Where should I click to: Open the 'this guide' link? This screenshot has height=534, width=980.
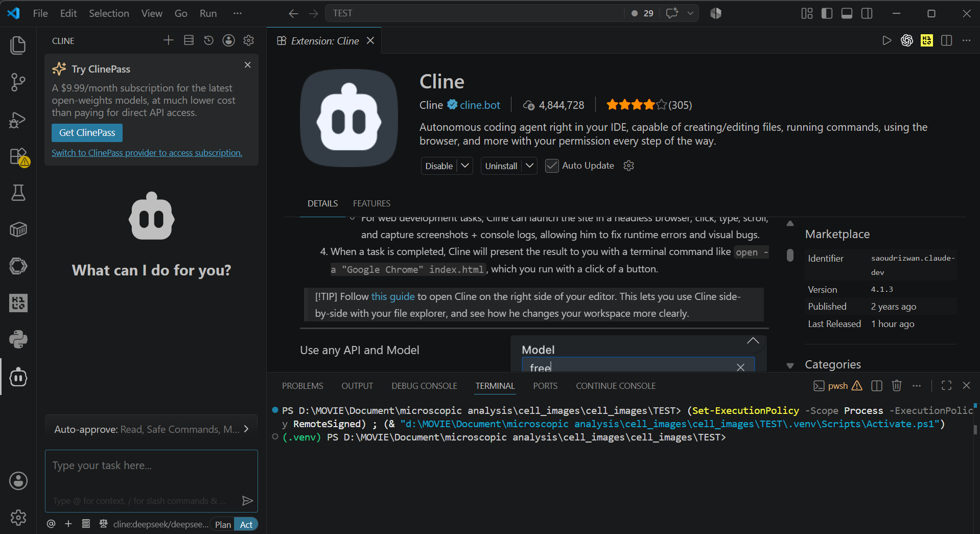point(393,296)
